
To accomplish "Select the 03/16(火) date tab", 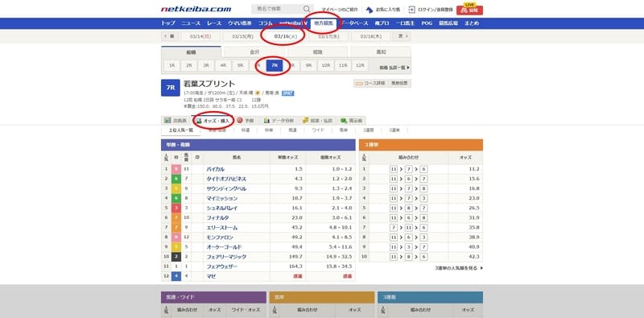I will (x=285, y=36).
